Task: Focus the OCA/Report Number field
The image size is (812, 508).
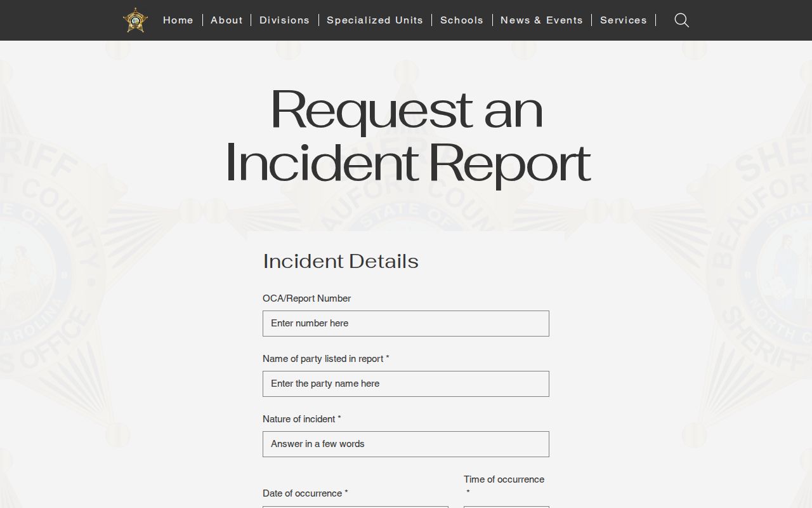Action: pos(406,323)
